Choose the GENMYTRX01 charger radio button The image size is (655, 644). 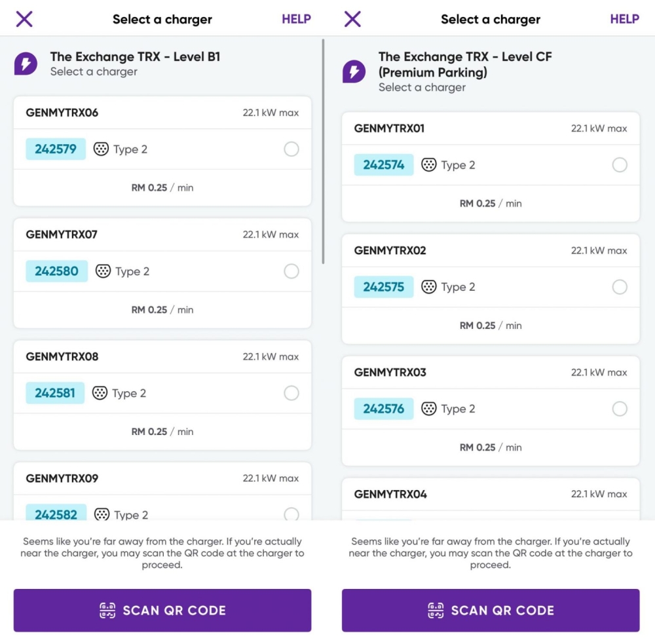coord(620,165)
